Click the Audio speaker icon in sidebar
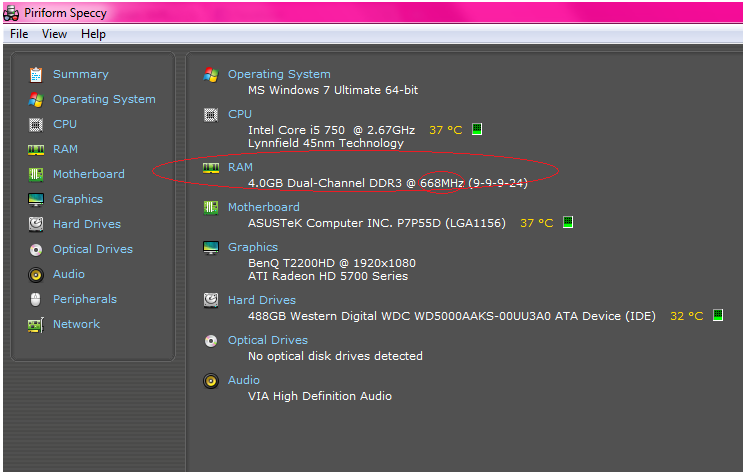The height and width of the screenshot is (472, 743). [x=36, y=274]
